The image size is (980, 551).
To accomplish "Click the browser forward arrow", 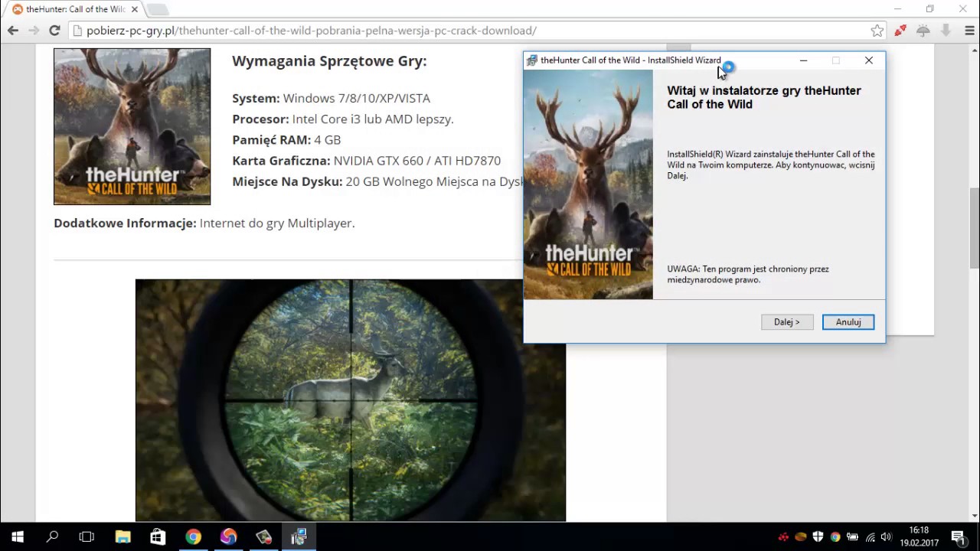I will tap(34, 31).
